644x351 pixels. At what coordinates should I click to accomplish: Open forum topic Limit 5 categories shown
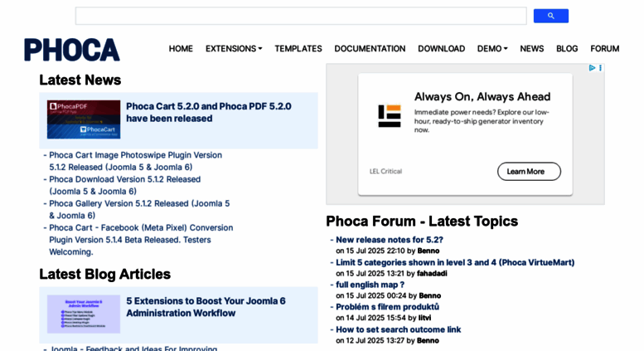(455, 262)
